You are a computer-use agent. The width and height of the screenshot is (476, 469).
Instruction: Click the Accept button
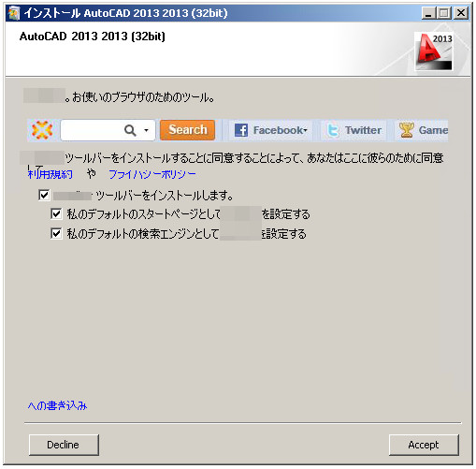(x=424, y=445)
